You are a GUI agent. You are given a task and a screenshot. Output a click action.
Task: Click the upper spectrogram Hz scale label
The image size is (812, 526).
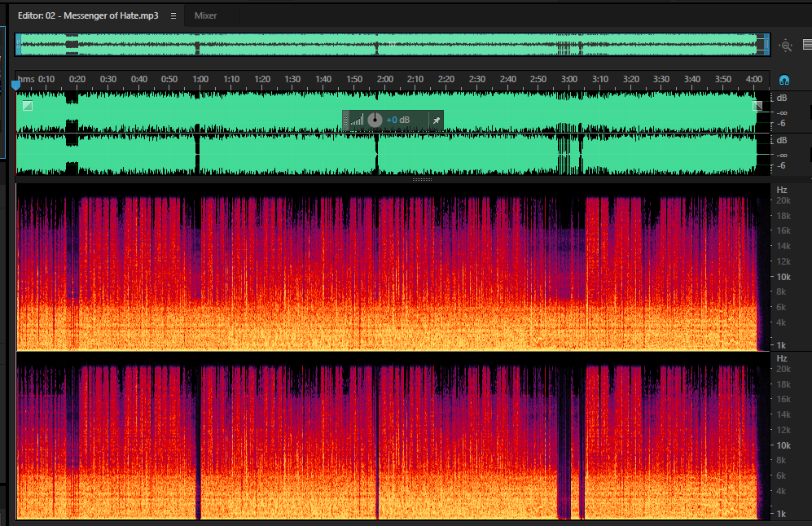tap(781, 190)
